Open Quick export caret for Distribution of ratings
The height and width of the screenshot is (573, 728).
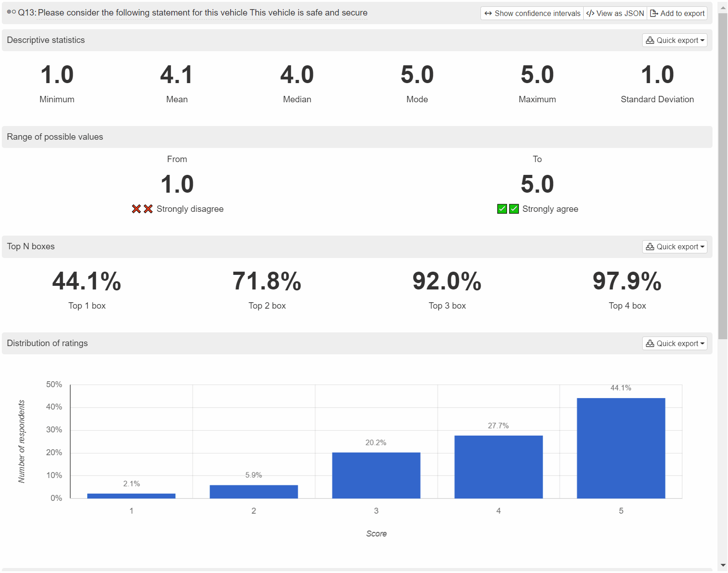click(x=702, y=343)
